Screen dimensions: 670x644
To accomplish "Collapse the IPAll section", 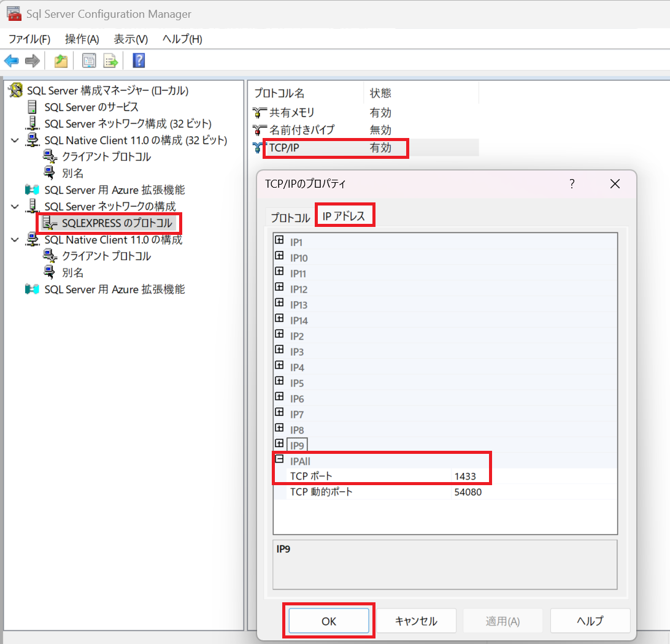I will (279, 459).
